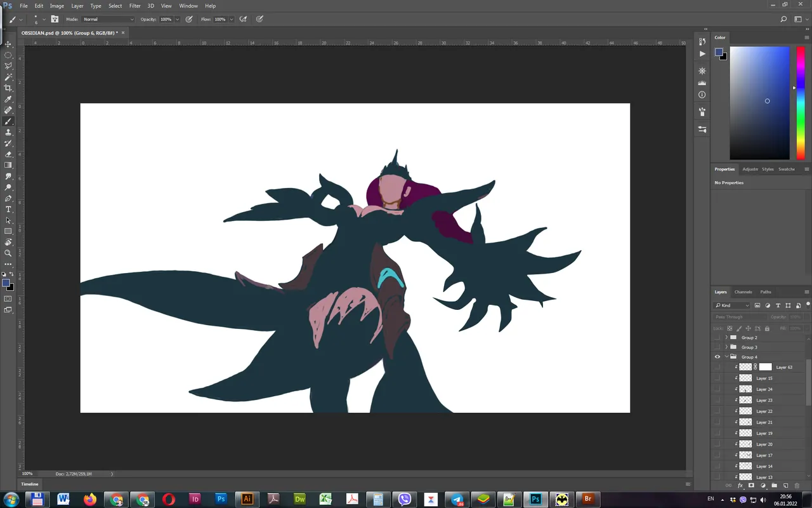Open the Histogram panel icon
This screenshot has width=812, height=508.
(702, 83)
